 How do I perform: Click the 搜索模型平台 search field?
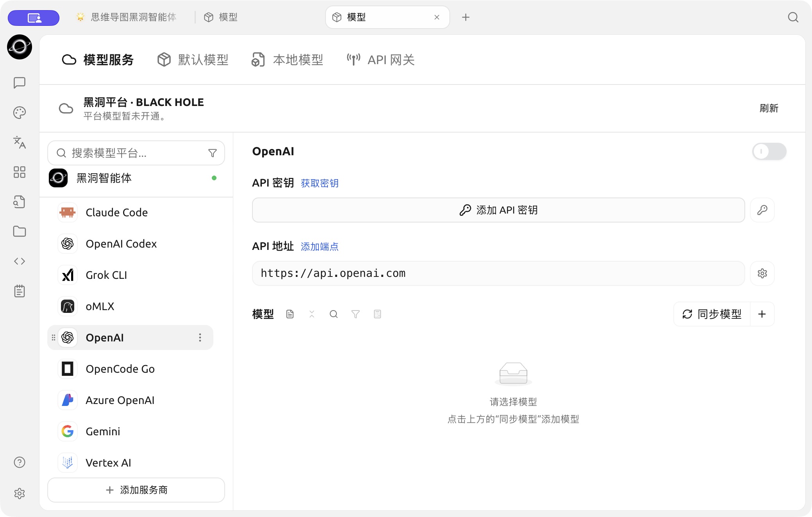coord(136,153)
